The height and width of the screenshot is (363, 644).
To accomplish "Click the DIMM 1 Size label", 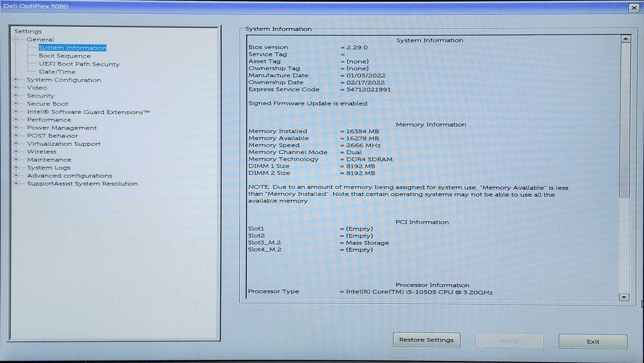I will click(x=269, y=166).
